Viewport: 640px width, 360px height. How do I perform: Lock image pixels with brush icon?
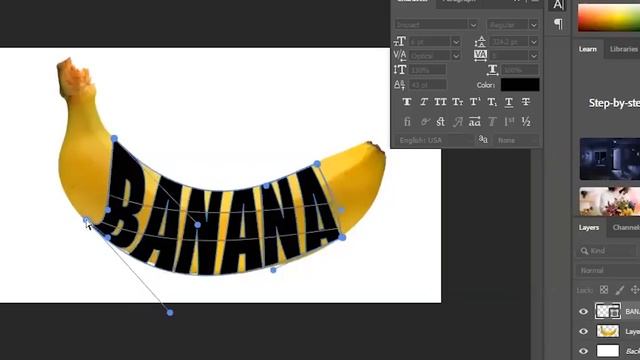click(x=620, y=290)
